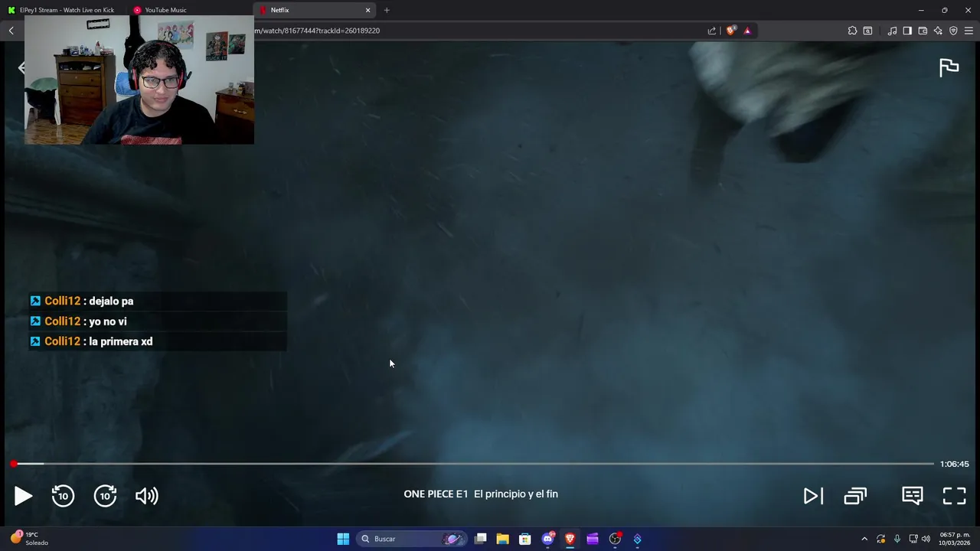Play the paused Netflix video

click(23, 496)
